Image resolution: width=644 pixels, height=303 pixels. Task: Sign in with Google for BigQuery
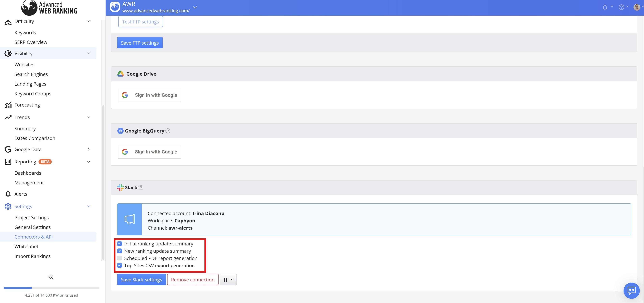point(149,152)
